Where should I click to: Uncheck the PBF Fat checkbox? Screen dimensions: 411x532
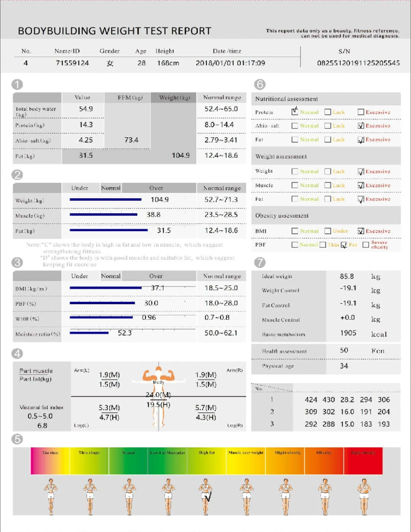coord(344,245)
